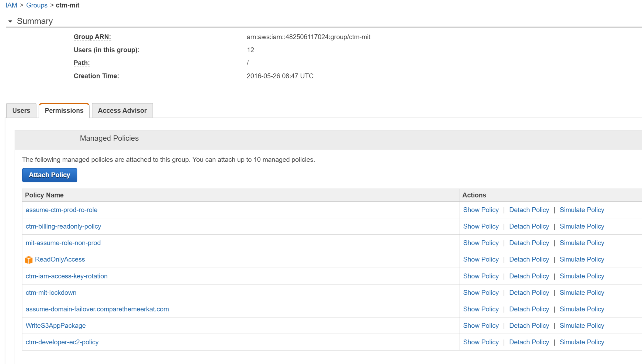Select the Permissions tab

64,111
